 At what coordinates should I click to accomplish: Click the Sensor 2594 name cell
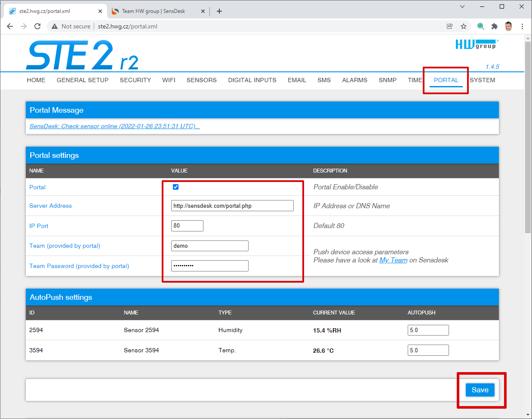click(x=141, y=330)
